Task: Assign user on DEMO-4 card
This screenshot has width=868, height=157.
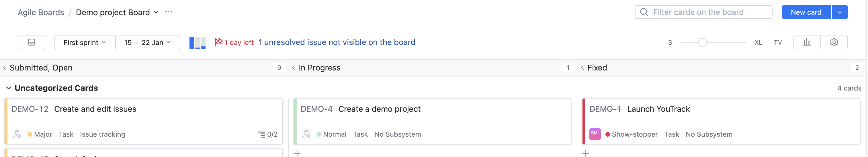Action: 306,134
